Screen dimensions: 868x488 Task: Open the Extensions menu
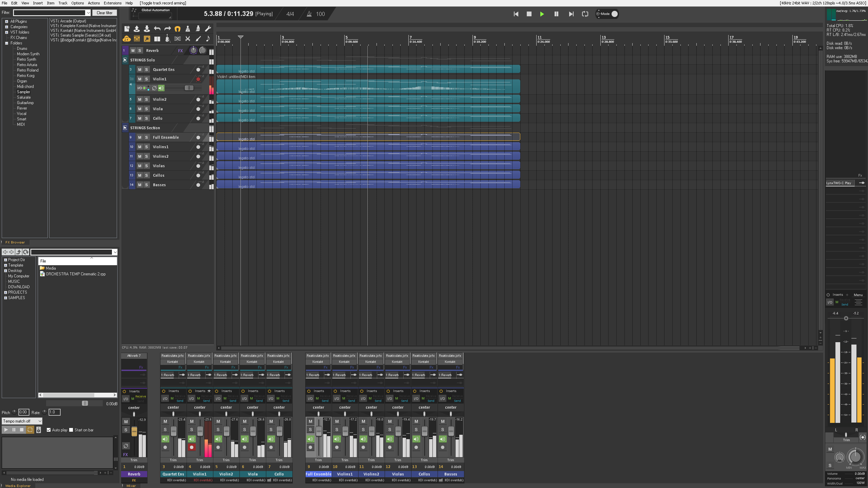pyautogui.click(x=112, y=3)
